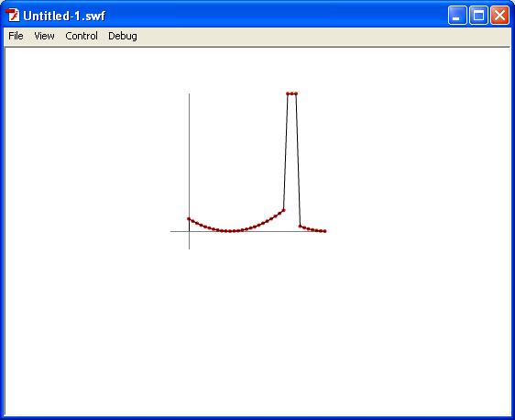Click the Untitled-1.swf title bar text

pos(64,16)
